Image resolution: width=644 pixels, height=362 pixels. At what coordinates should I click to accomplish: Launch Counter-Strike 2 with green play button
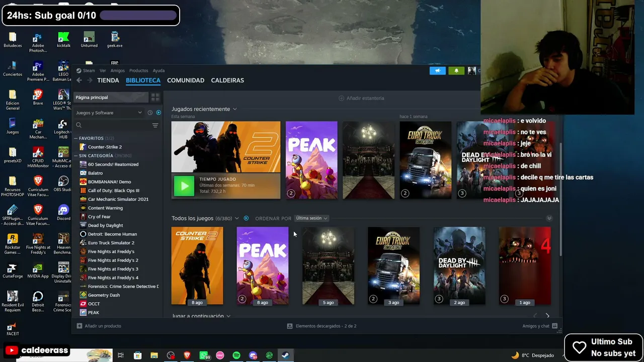pos(184,186)
